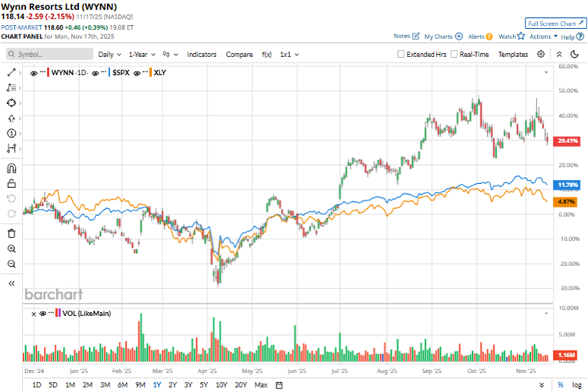Screen dimensions: 588x392
Task: Select the 6M range tab
Action: pos(122,385)
